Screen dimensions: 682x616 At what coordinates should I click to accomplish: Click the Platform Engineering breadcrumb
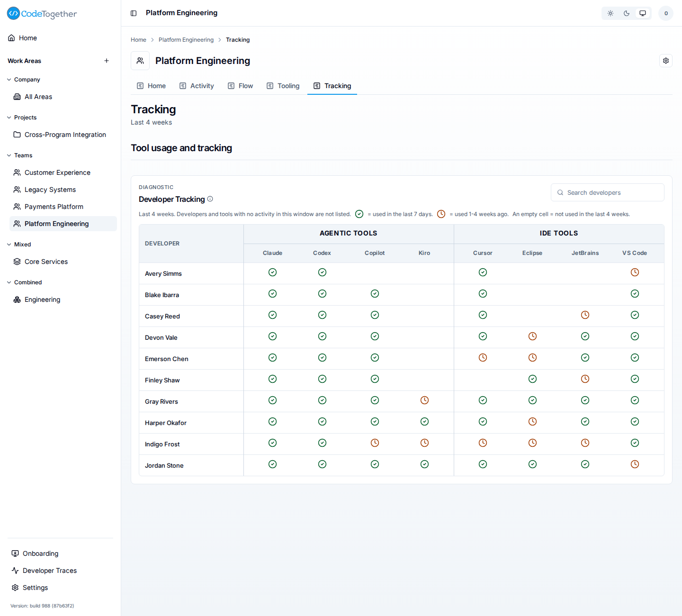186,40
